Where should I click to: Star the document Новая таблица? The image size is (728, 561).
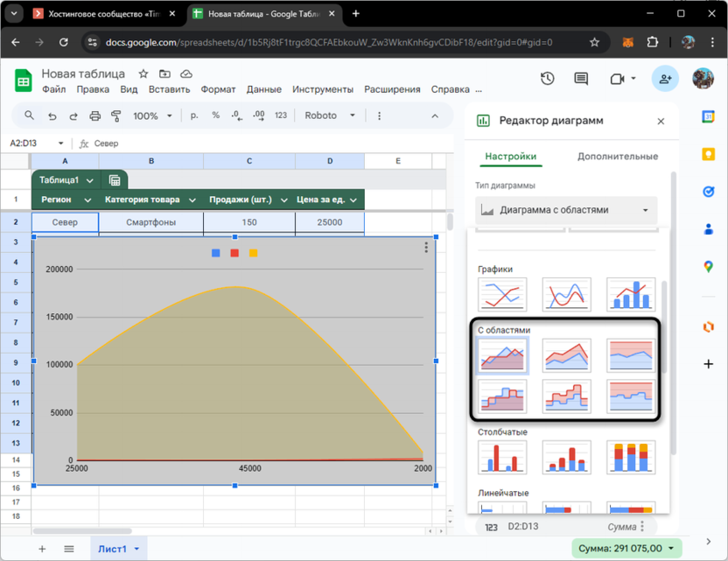point(143,74)
